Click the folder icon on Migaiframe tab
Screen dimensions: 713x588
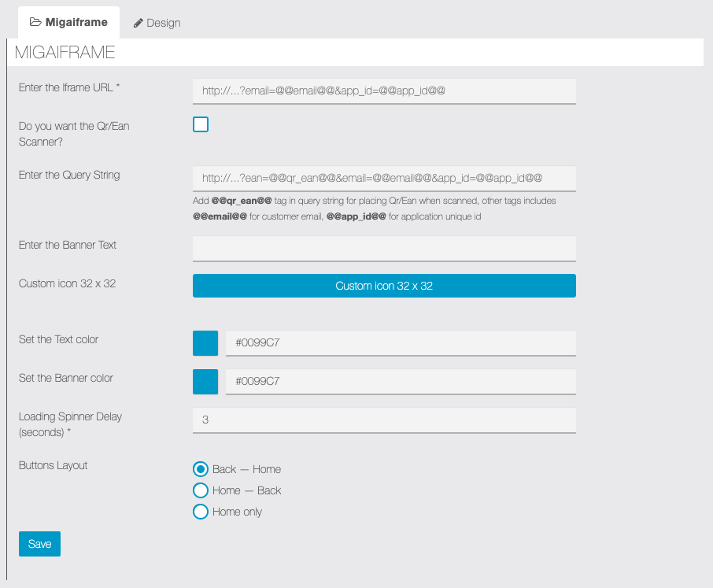[35, 22]
